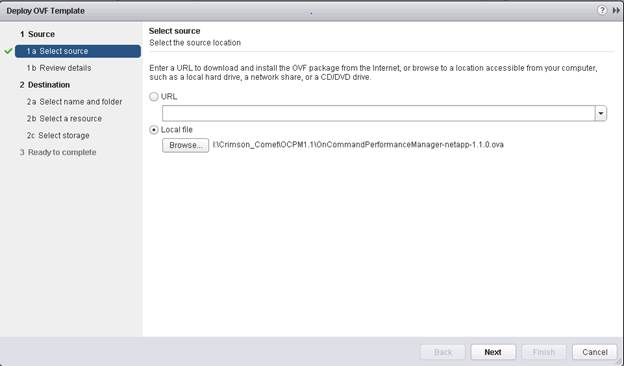Go to step 1a Select source
Image resolution: width=624 pixels, height=366 pixels.
tap(78, 51)
